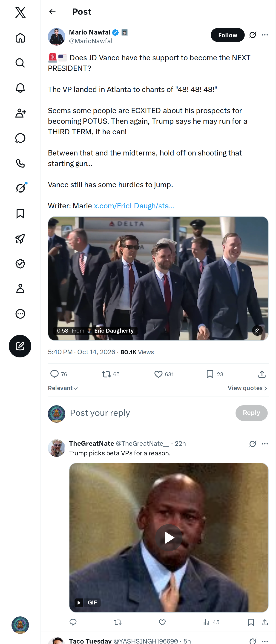Open the x.com/EricLDaugh link
The height and width of the screenshot is (644, 276).
pyautogui.click(x=134, y=206)
